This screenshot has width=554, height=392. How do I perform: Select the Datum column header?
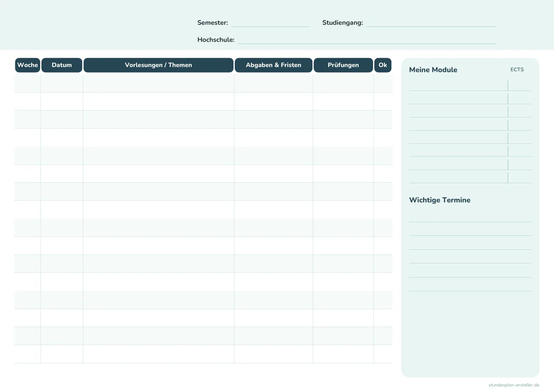tap(62, 65)
